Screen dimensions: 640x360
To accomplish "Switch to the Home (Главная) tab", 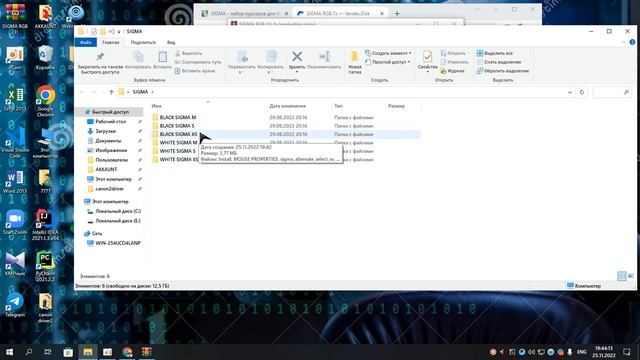I will click(x=111, y=42).
